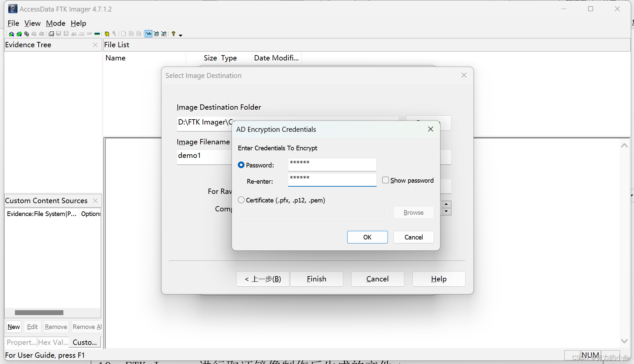Click Verify Drive/Image icon
Screen dimensions: 634x364
(x=89, y=34)
